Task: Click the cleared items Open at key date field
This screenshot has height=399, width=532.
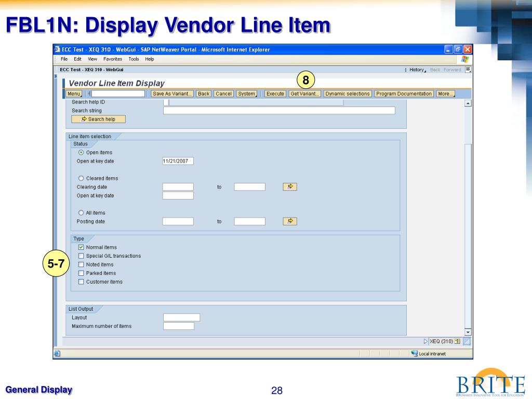Action: click(178, 195)
